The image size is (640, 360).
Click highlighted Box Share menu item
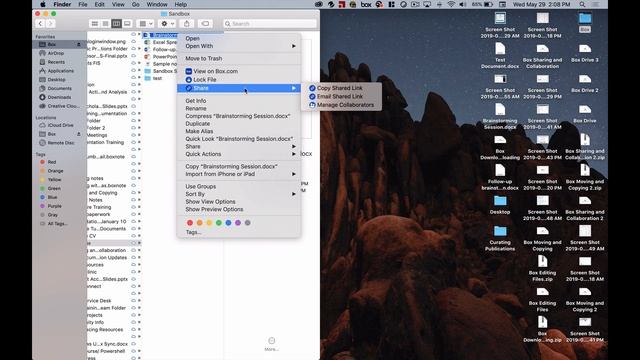(239, 88)
